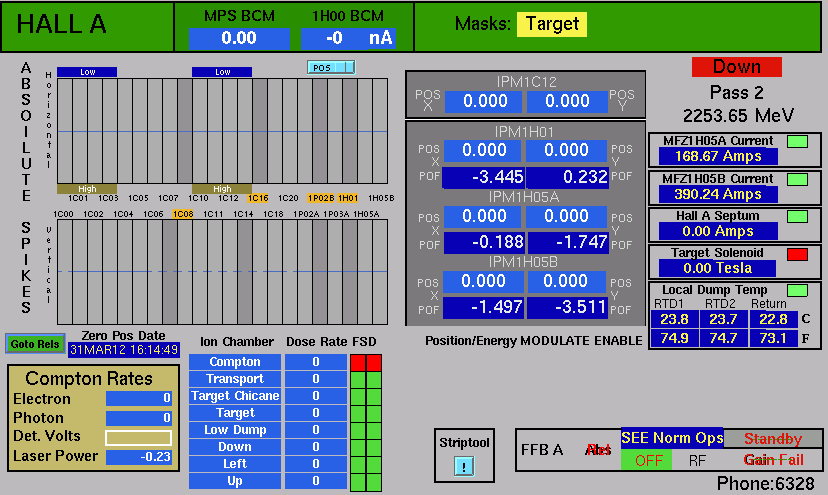Click Target Solenoid red status light
Screen dimensions: 828x495
(797, 254)
